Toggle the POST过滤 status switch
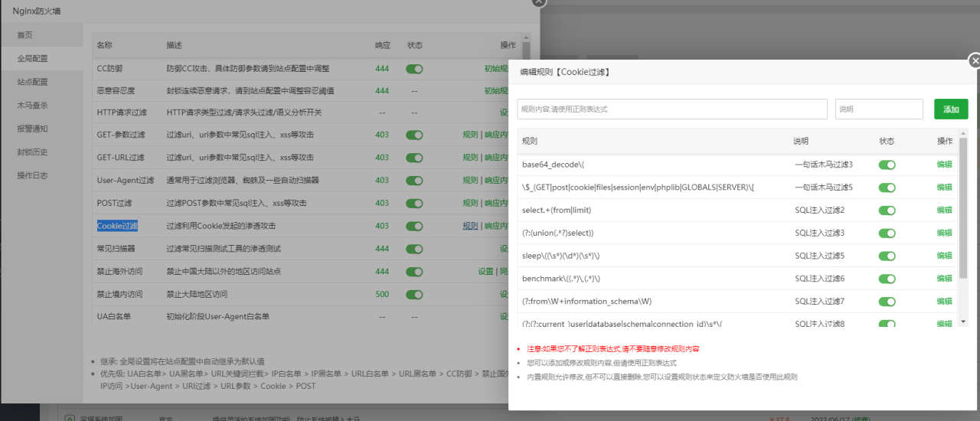This screenshot has height=421, width=980. point(414,204)
